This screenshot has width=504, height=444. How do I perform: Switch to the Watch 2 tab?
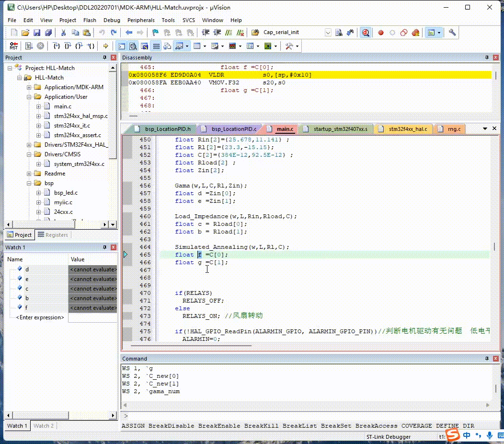43,426
